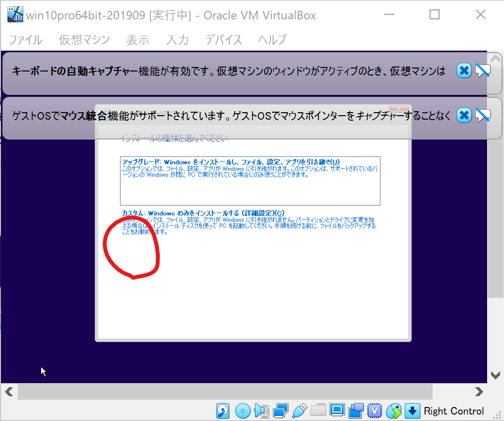The height and width of the screenshot is (421, 504).
Task: Open the 仮想マシン menu
Action: (84, 40)
